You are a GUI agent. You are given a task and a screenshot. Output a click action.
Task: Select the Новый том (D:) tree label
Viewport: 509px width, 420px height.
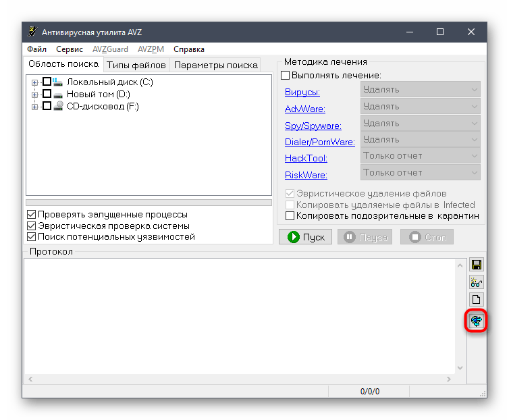(x=99, y=95)
